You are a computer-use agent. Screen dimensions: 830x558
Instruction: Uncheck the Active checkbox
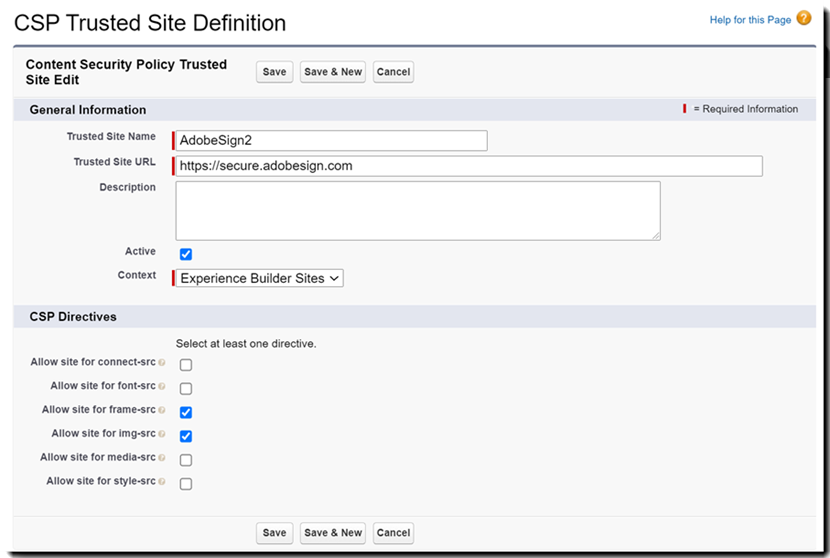(x=186, y=254)
